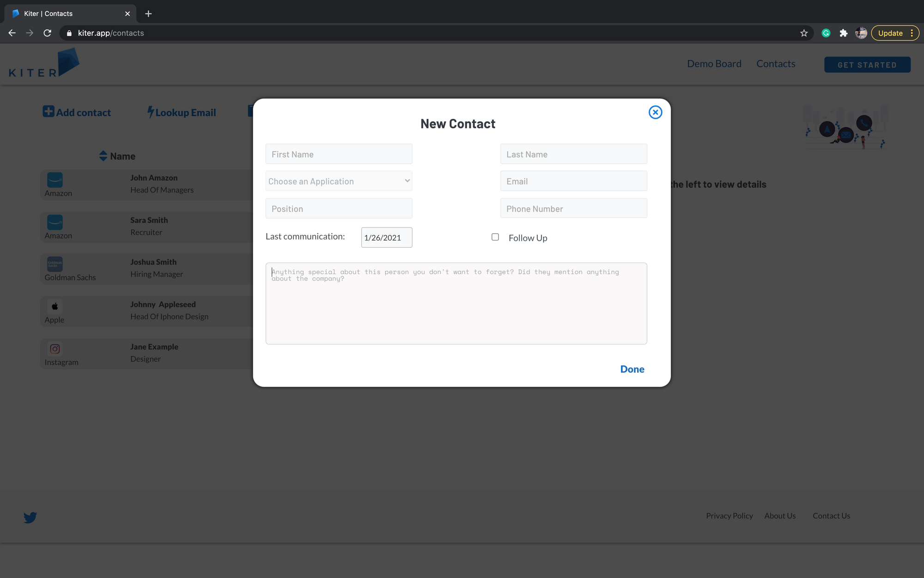Viewport: 924px width, 578px height.
Task: Open the Contacts nav item
Action: tap(776, 64)
